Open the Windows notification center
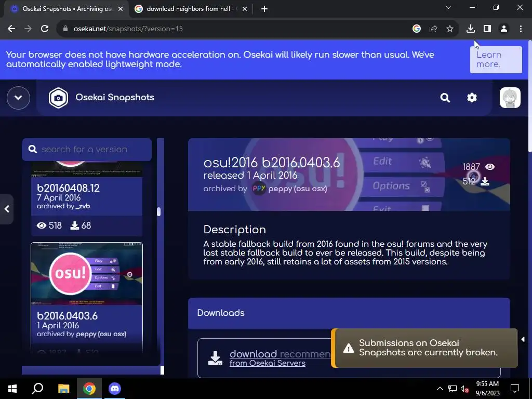532x399 pixels. coord(515,389)
